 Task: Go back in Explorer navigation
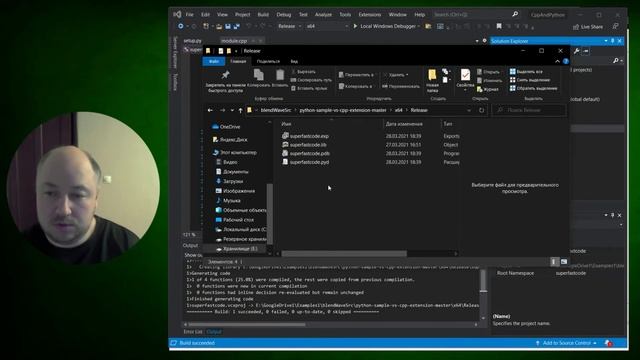(210, 110)
